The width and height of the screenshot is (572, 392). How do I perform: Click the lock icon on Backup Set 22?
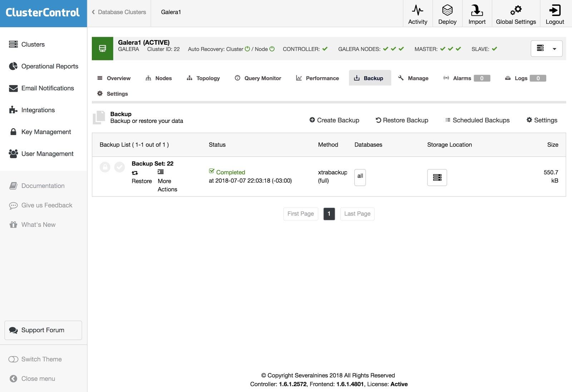coord(105,167)
